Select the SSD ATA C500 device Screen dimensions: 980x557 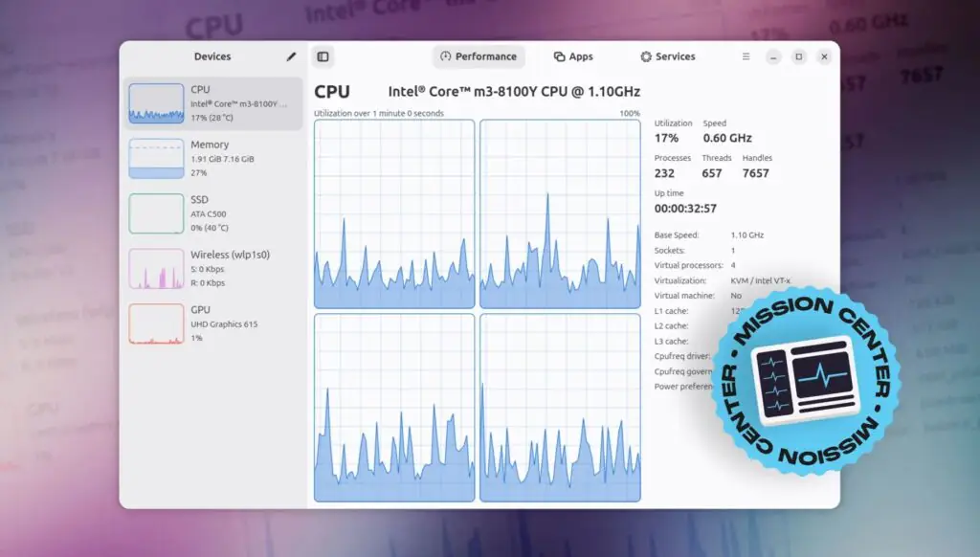click(x=211, y=212)
